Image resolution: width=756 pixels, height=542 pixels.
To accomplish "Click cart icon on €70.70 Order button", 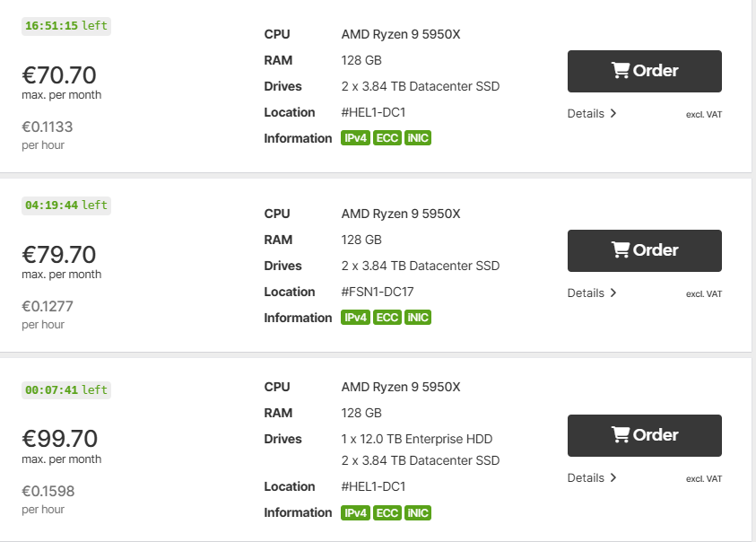I will click(x=620, y=71).
